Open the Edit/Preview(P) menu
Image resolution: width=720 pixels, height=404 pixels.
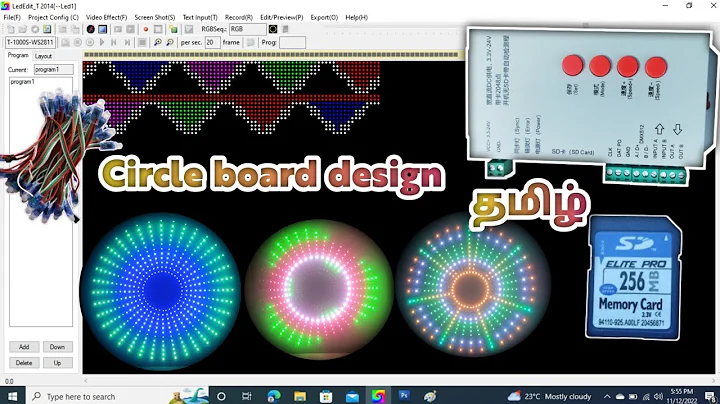[281, 17]
